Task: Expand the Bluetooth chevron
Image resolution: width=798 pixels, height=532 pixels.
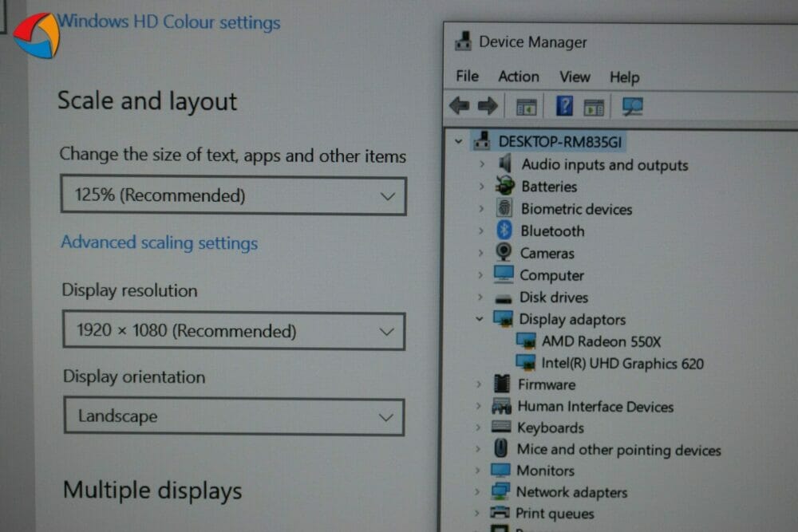Action: click(x=481, y=231)
